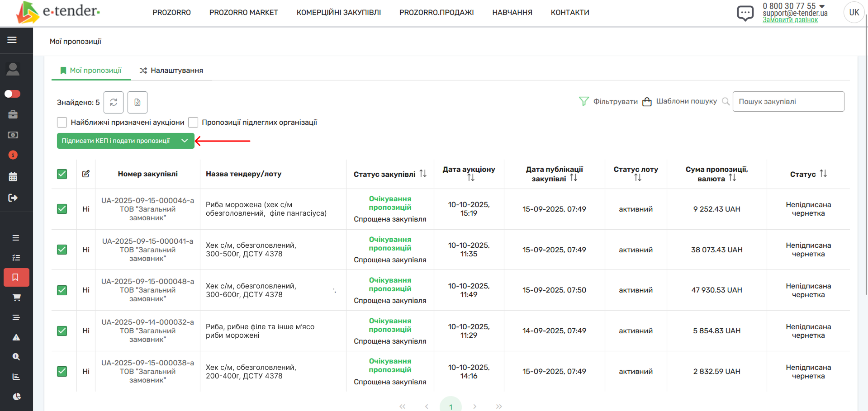Open the hamburger menu in sidebar

[x=12, y=40]
